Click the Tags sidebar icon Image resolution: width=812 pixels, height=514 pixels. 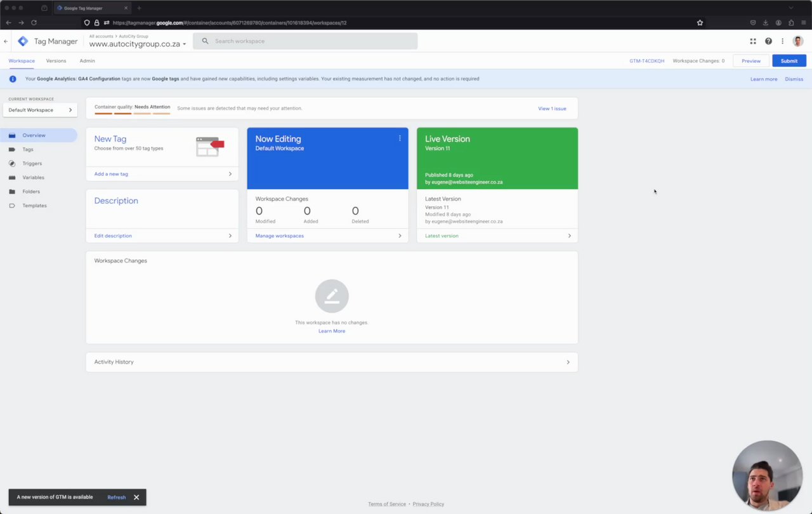12,149
